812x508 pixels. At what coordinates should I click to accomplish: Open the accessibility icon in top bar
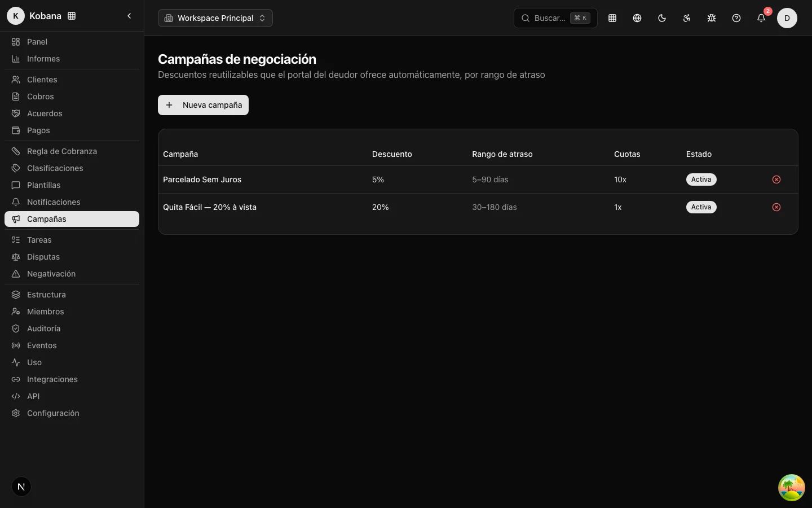click(687, 18)
